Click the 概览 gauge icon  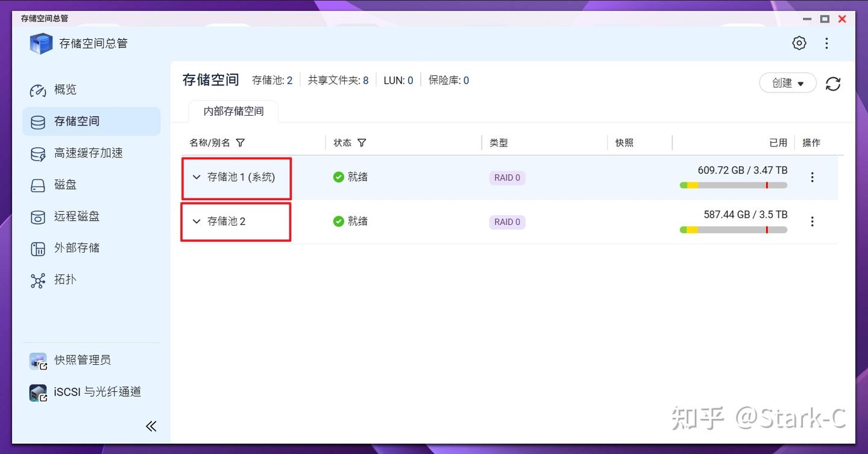point(38,90)
